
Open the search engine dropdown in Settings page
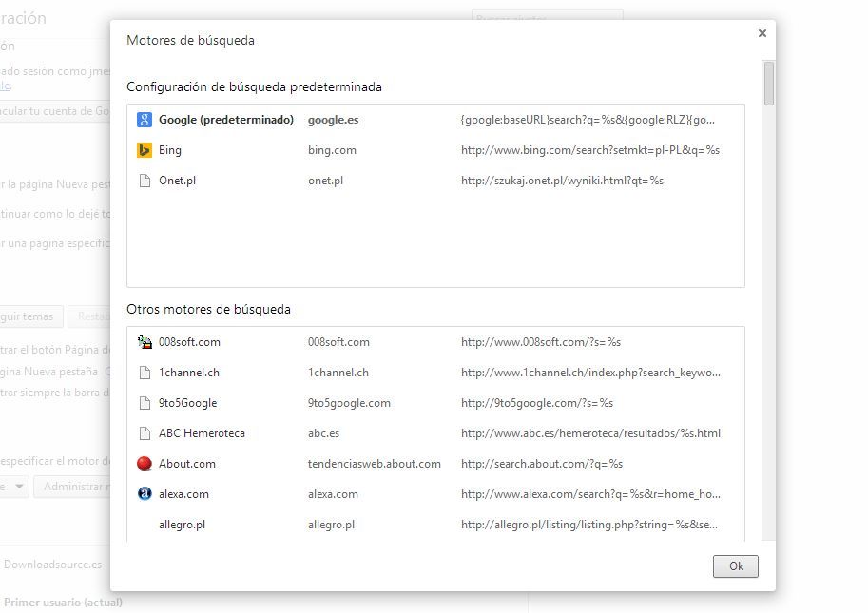pos(14,487)
